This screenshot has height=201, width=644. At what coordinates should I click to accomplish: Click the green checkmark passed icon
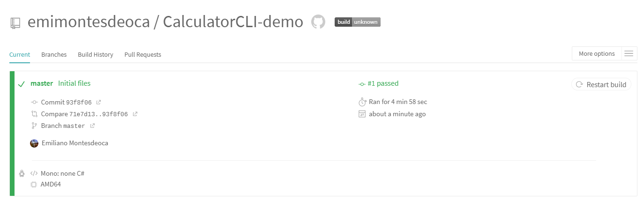[21, 84]
